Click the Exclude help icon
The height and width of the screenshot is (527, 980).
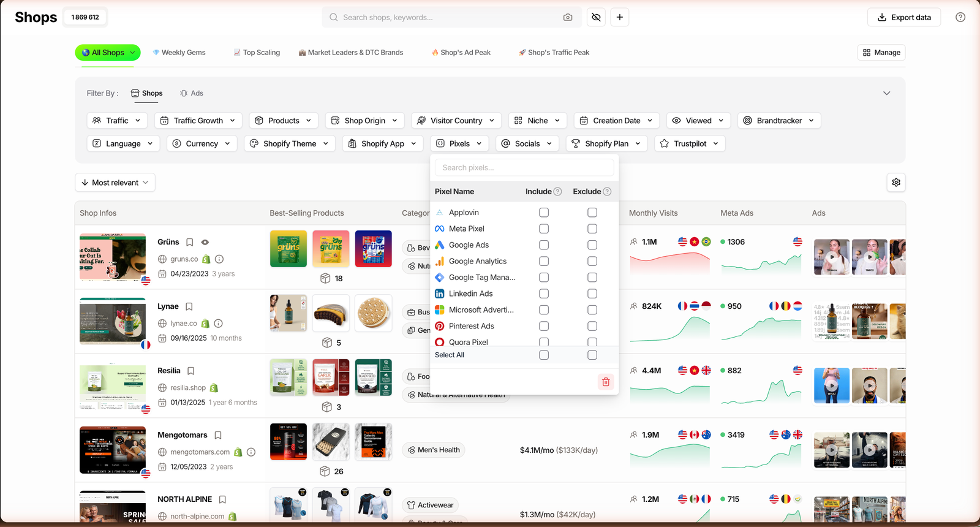[x=608, y=191]
